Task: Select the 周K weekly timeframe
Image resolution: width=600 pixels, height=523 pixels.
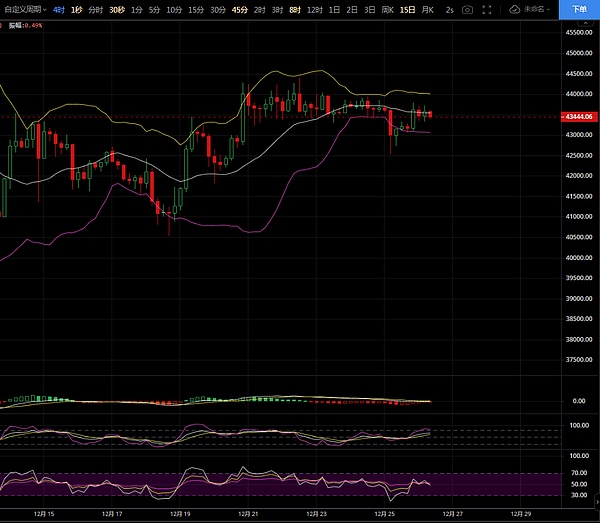Action: coord(387,9)
